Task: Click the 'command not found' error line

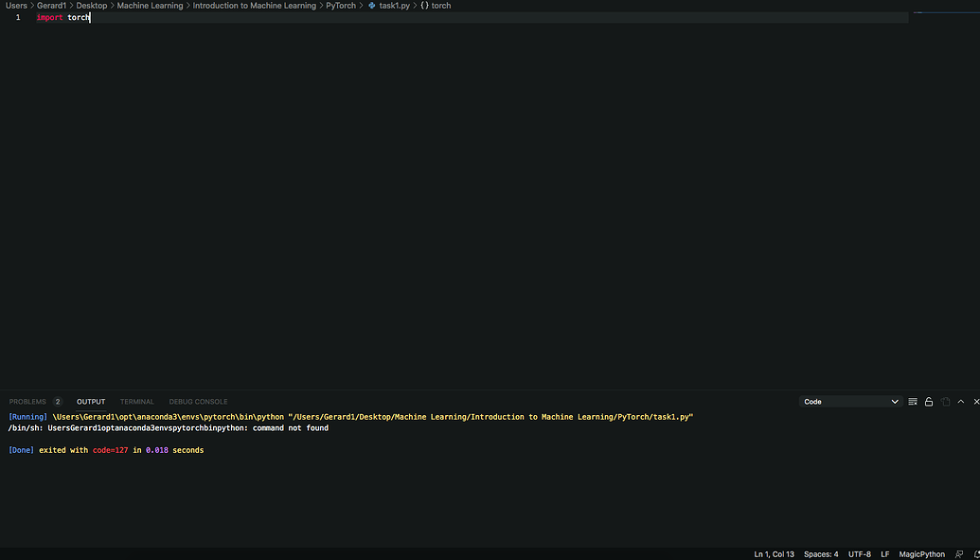Action: (169, 428)
